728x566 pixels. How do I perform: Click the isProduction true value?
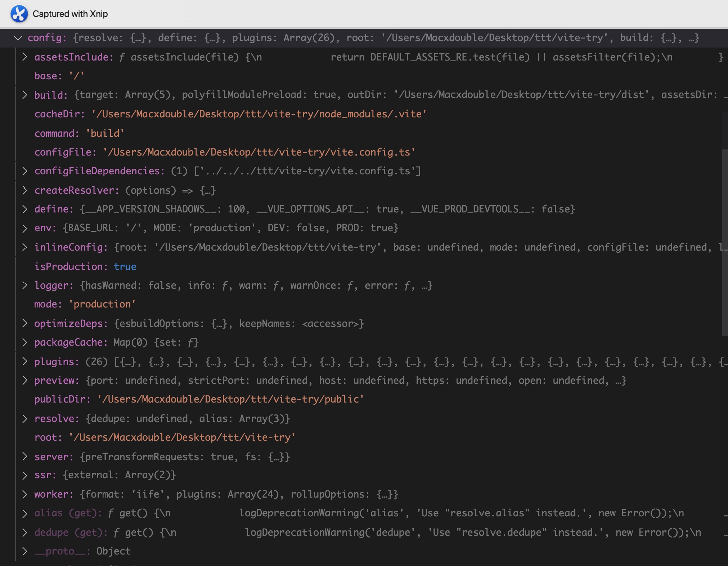tap(125, 266)
